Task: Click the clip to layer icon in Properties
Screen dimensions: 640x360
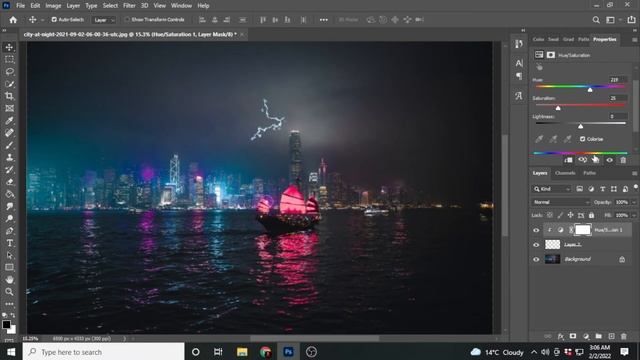Action: point(568,160)
